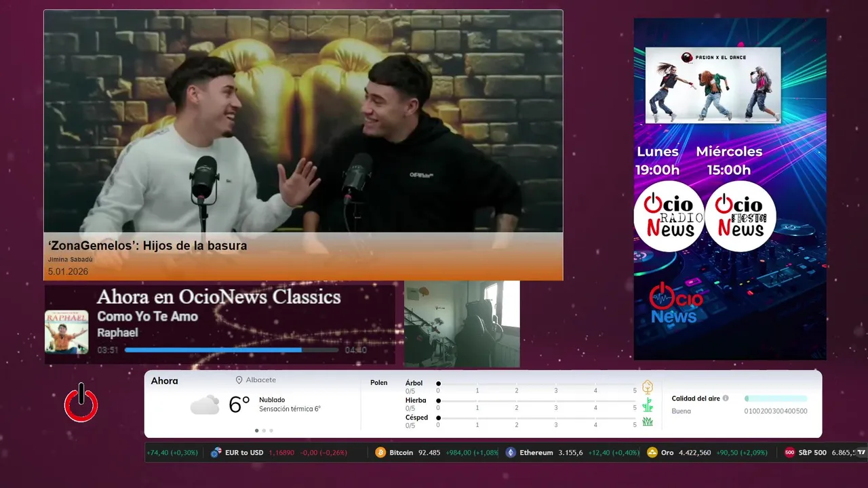This screenshot has width=868, height=488.
Task: Select the third weather carousel dot
Action: coord(271,430)
